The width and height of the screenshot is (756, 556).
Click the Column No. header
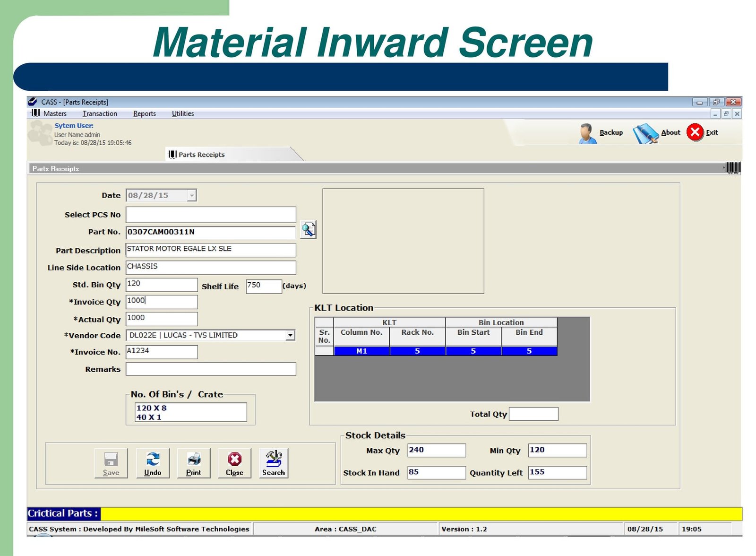point(361,336)
